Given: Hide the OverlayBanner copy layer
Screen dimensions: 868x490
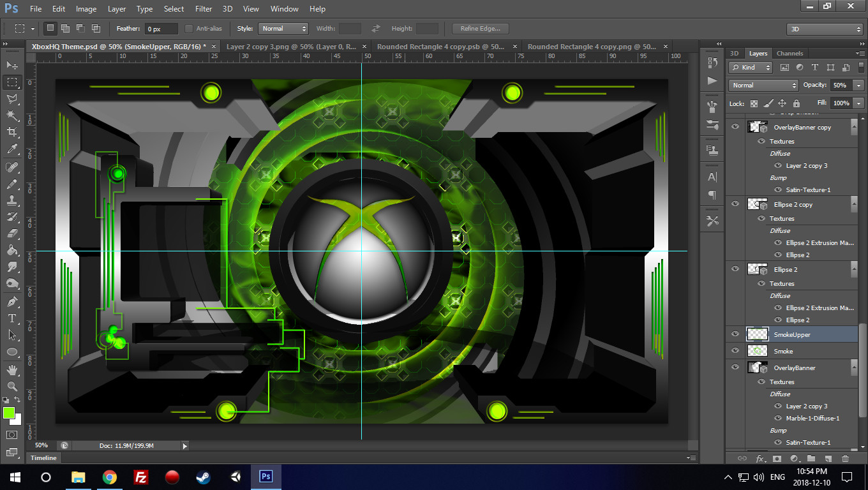Looking at the screenshot, I should [735, 127].
